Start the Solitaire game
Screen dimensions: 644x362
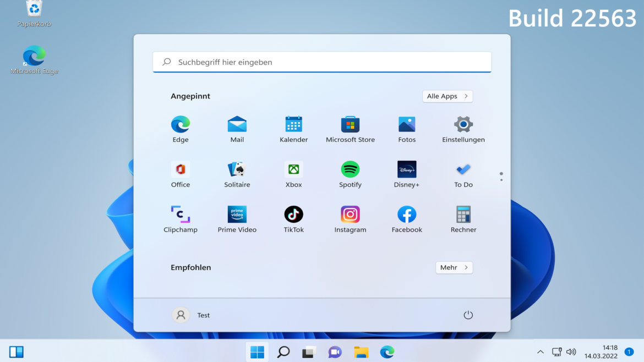pos(237,170)
